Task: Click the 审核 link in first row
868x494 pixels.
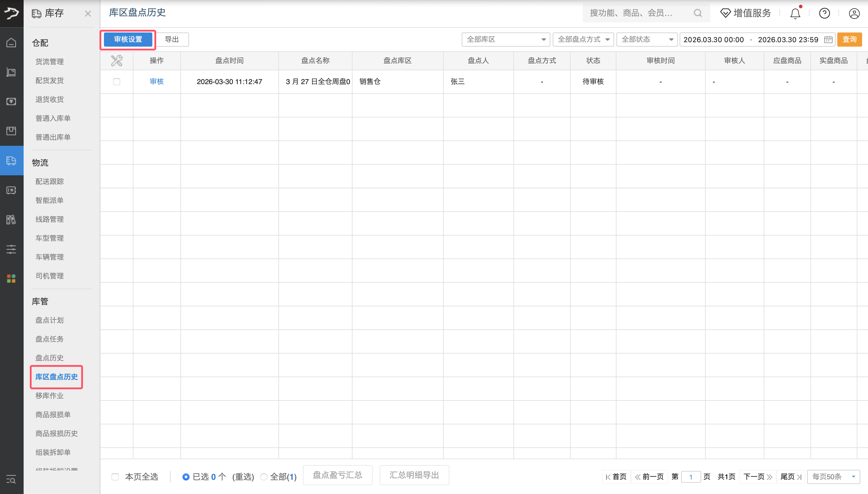Action: (156, 81)
